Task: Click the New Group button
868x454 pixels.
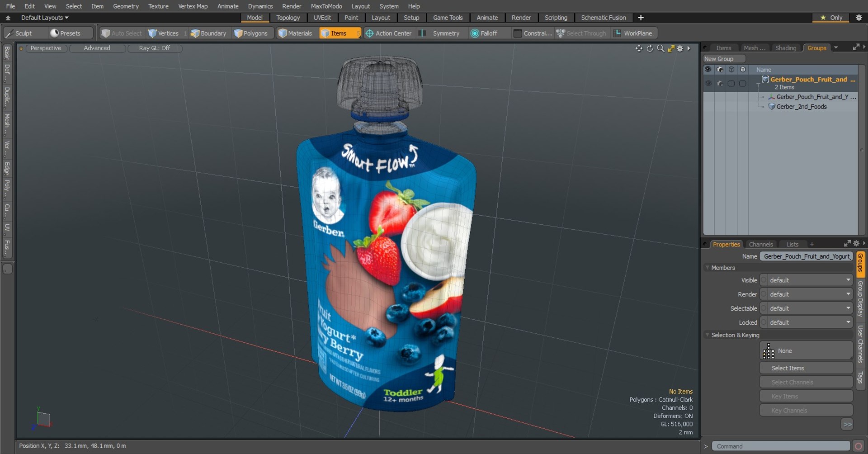Action: coord(724,59)
